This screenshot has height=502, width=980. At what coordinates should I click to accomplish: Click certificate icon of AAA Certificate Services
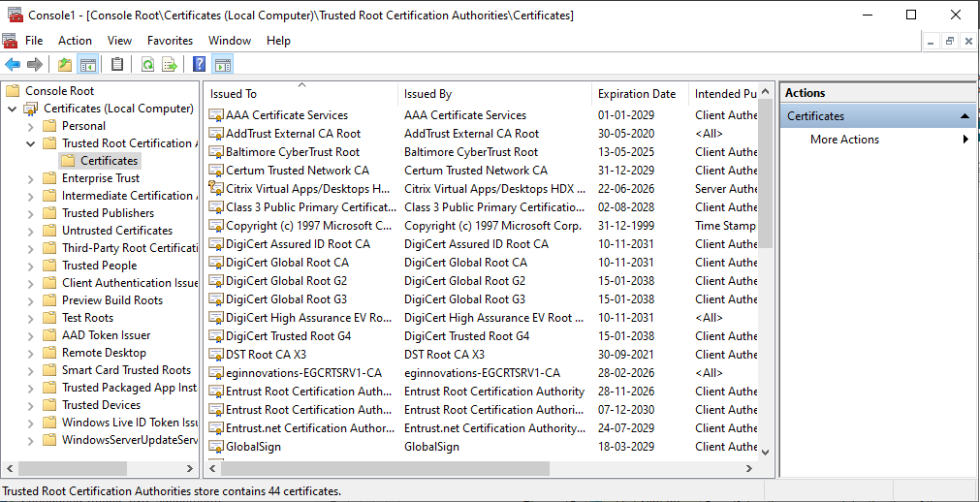(x=215, y=115)
